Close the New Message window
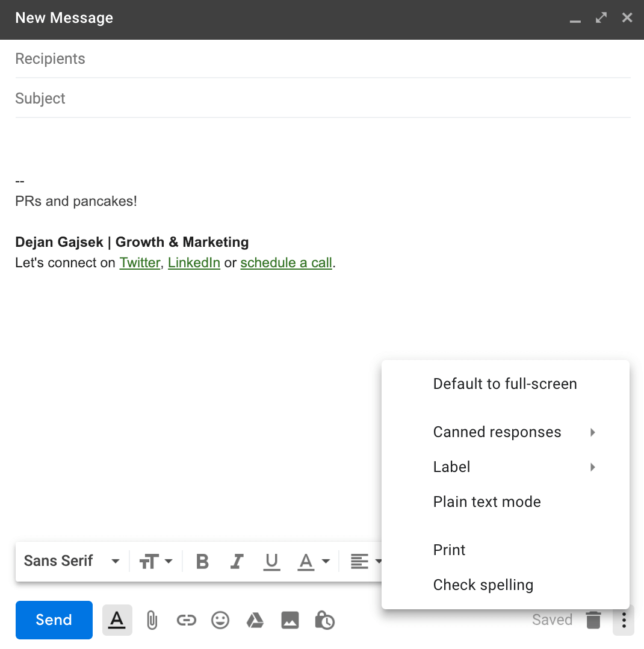Screen dimensions: 644x649 [x=627, y=18]
